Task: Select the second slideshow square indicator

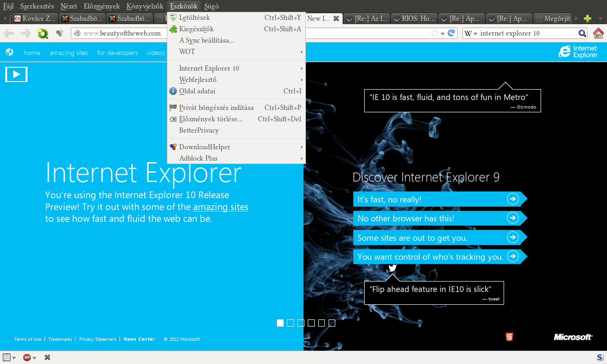Action: click(x=291, y=323)
